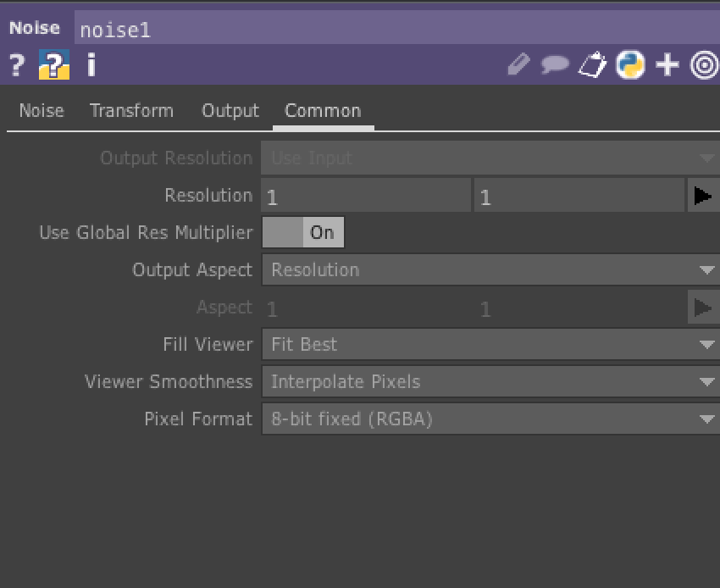Viewport: 720px width, 588px height.
Task: Open the Output Aspect dropdown
Action: pyautogui.click(x=490, y=270)
